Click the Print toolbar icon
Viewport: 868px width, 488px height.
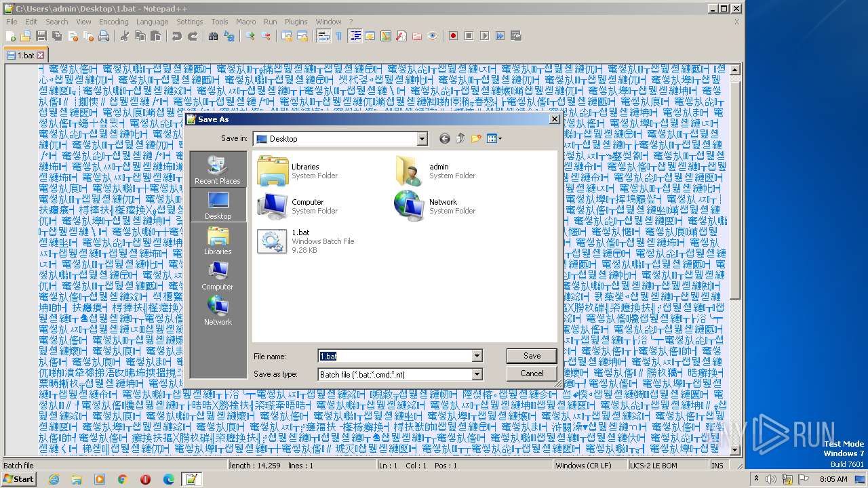click(x=104, y=36)
